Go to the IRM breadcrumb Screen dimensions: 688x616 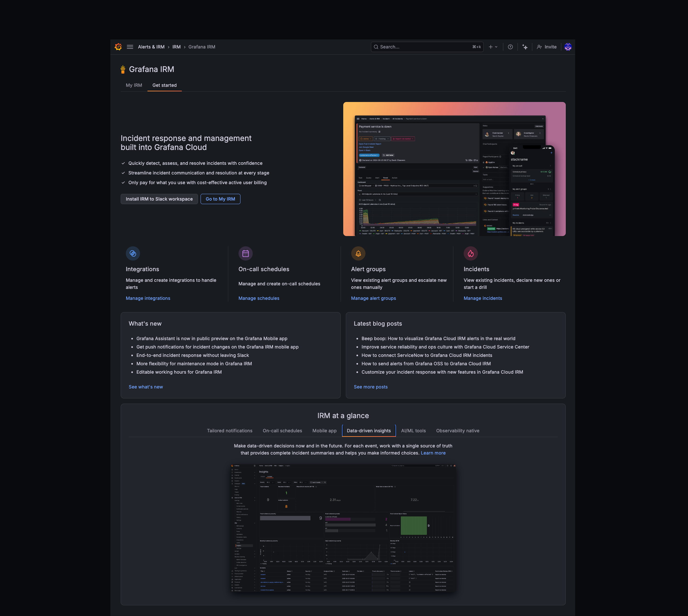click(177, 47)
